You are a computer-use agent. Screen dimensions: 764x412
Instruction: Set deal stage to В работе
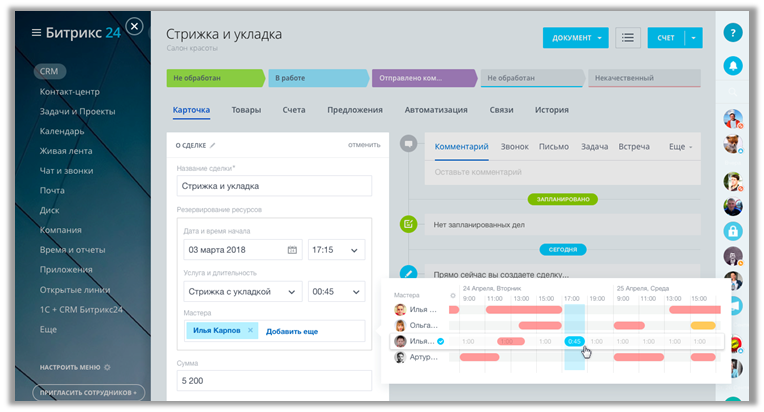[316, 77]
